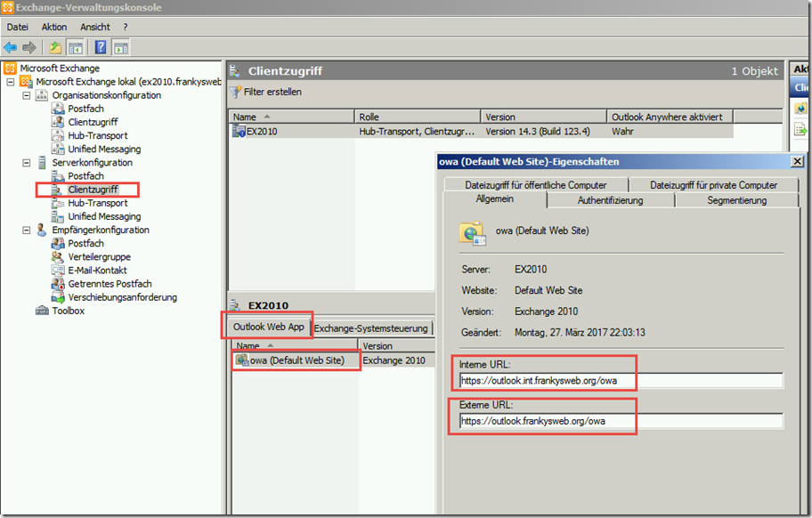
Task: Click the Filter erstellen funnel icon
Action: pyautogui.click(x=236, y=92)
